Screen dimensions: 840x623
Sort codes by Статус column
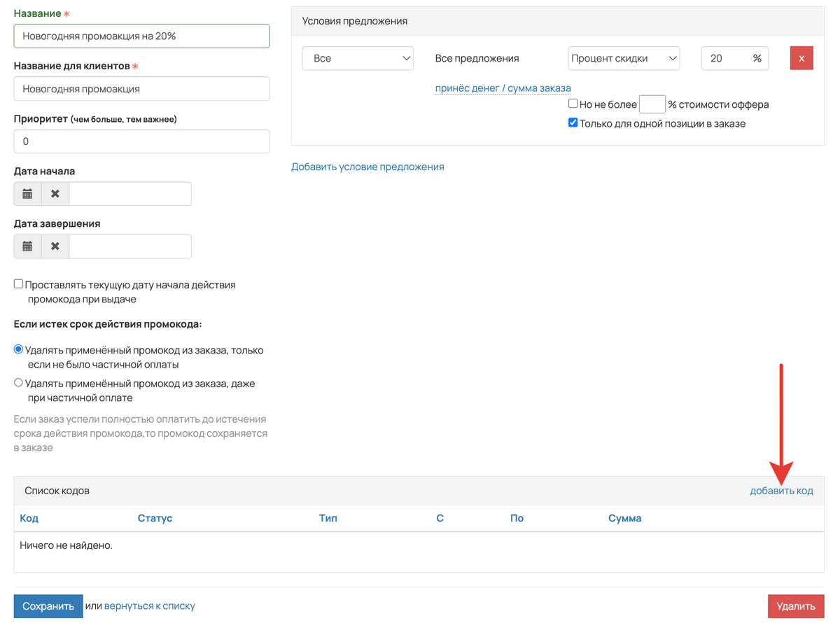click(155, 518)
